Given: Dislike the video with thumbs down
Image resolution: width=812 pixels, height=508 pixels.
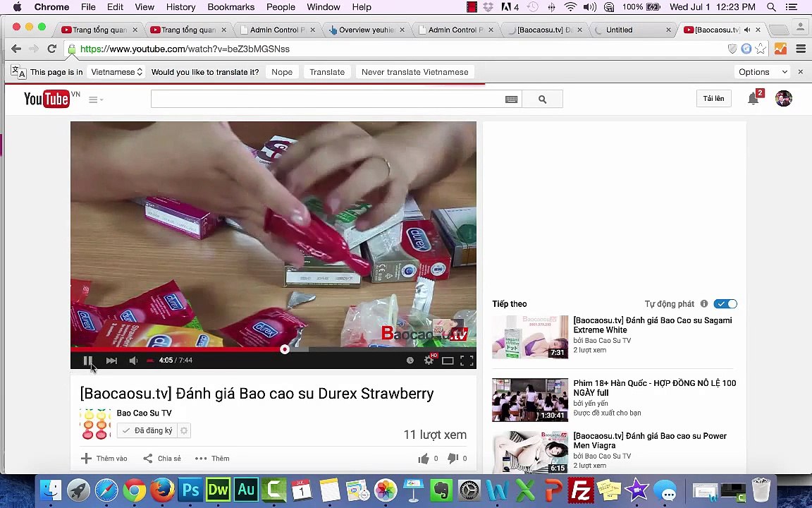Looking at the screenshot, I should [x=453, y=458].
